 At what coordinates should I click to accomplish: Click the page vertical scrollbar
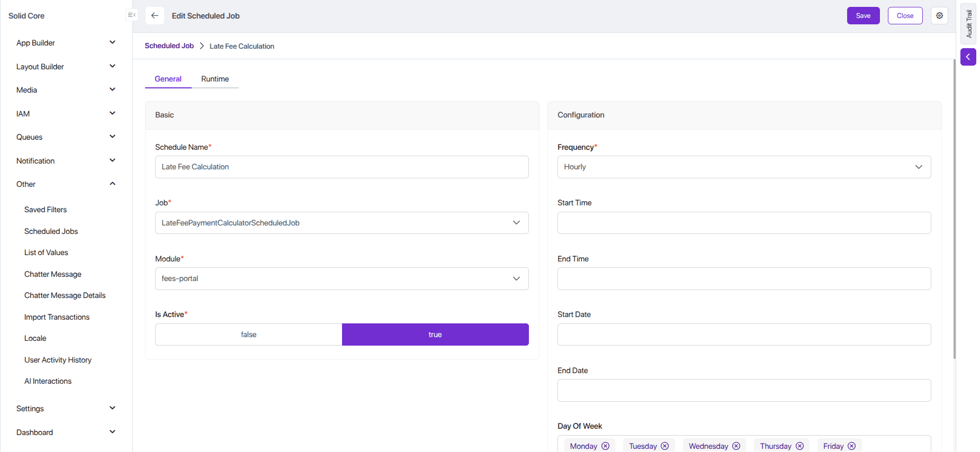tap(954, 209)
